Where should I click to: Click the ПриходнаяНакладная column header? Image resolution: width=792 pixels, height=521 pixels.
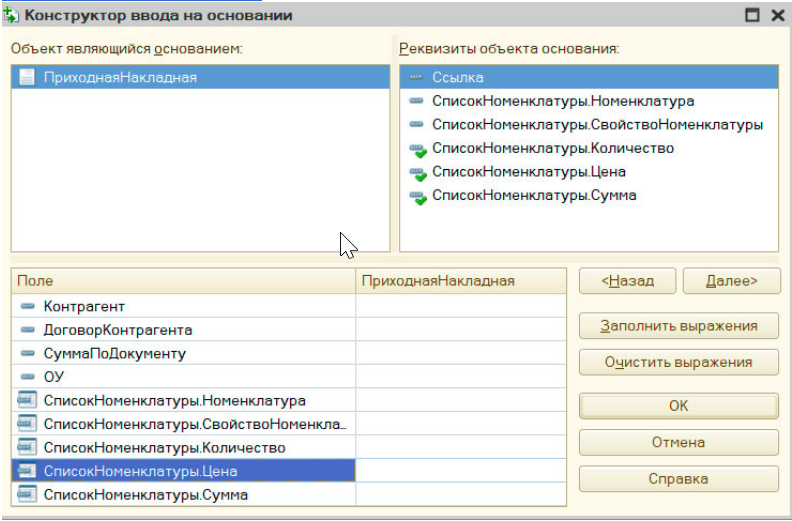click(461, 281)
